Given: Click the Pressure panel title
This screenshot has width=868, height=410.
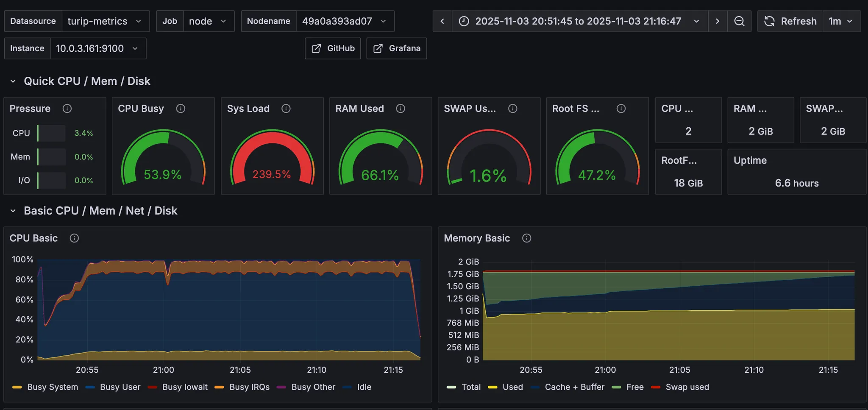Looking at the screenshot, I should click(x=30, y=109).
